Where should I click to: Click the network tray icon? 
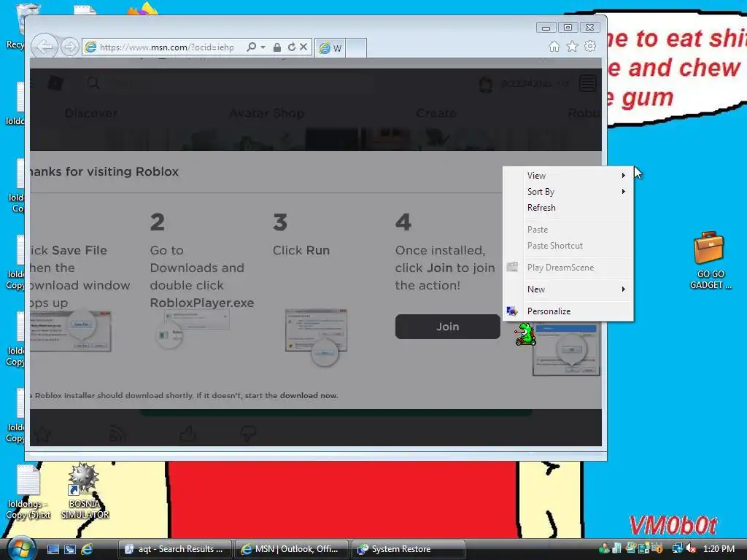[677, 548]
